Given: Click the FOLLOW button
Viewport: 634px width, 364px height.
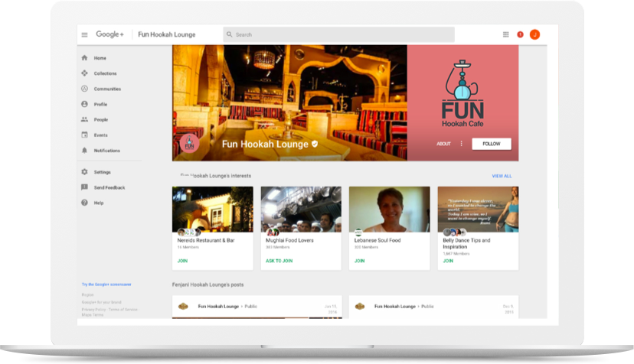Looking at the screenshot, I should (492, 144).
